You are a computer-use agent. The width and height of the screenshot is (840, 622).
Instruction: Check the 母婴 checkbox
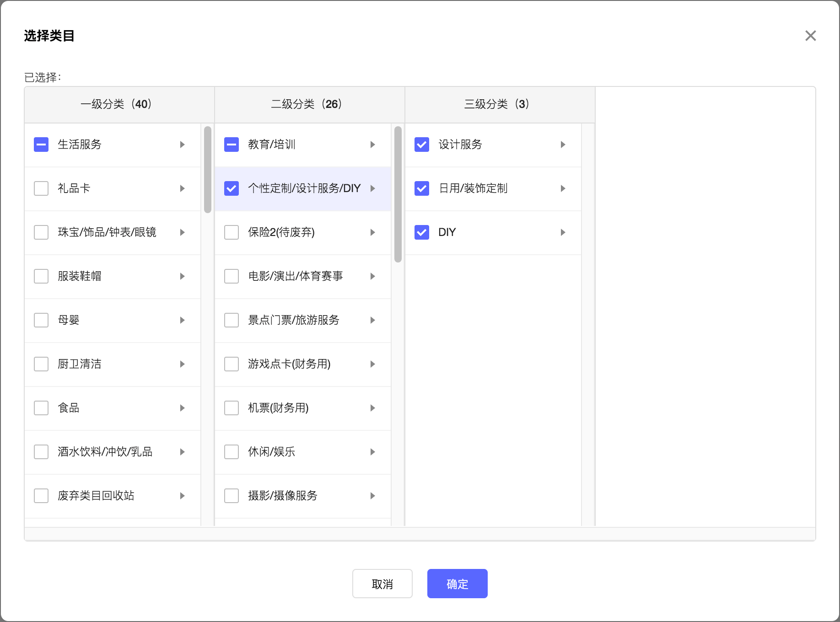[x=41, y=320]
